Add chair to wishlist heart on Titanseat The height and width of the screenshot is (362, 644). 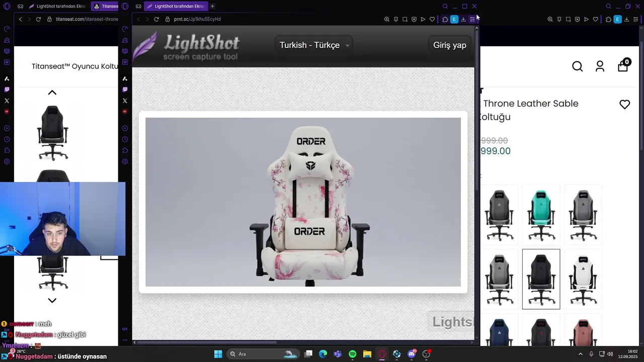pyautogui.click(x=624, y=105)
